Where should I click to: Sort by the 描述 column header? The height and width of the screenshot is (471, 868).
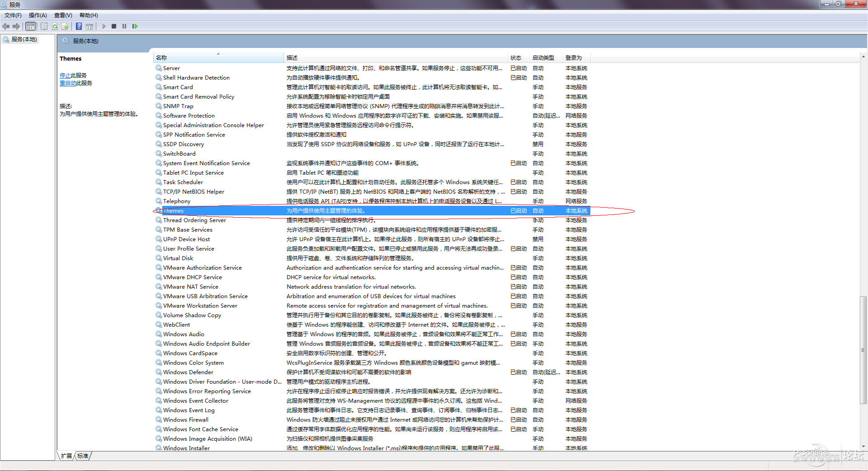pos(396,57)
